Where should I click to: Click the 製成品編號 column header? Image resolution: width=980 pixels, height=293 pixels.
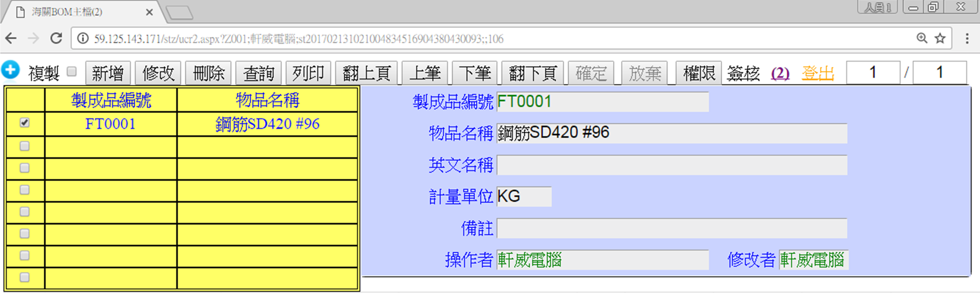click(x=111, y=100)
